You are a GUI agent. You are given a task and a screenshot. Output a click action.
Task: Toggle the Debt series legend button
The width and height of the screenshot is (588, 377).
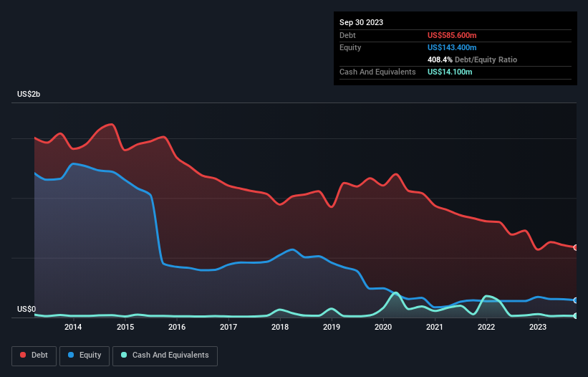point(34,355)
